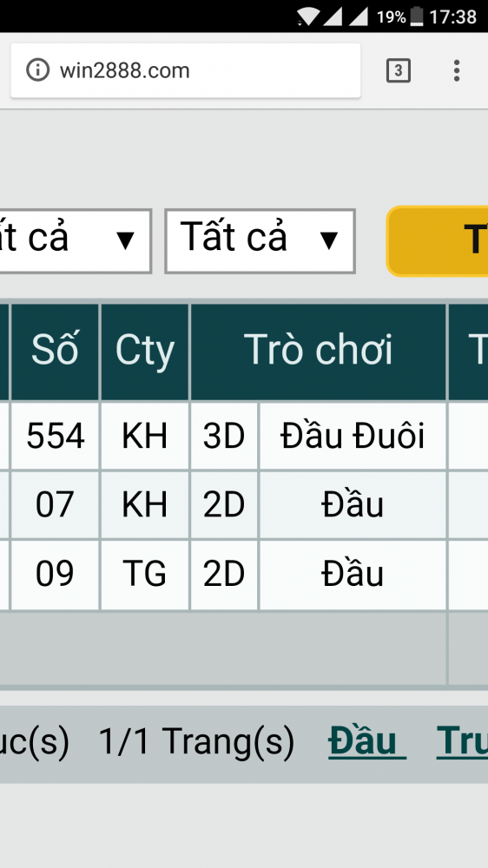Image resolution: width=488 pixels, height=868 pixels.
Task: Select the row with number 554
Action: [x=244, y=437]
